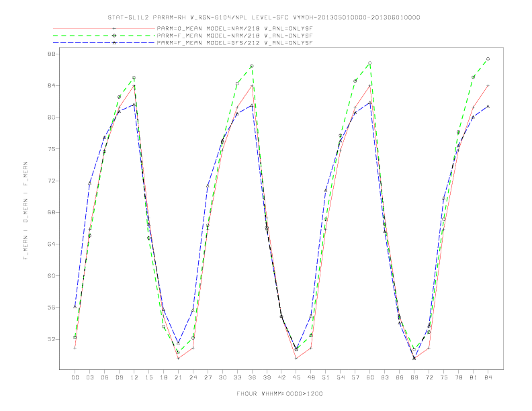Screen dimensions: 532x411
Task: Click x-axis tick label 30
Action: click(222, 377)
